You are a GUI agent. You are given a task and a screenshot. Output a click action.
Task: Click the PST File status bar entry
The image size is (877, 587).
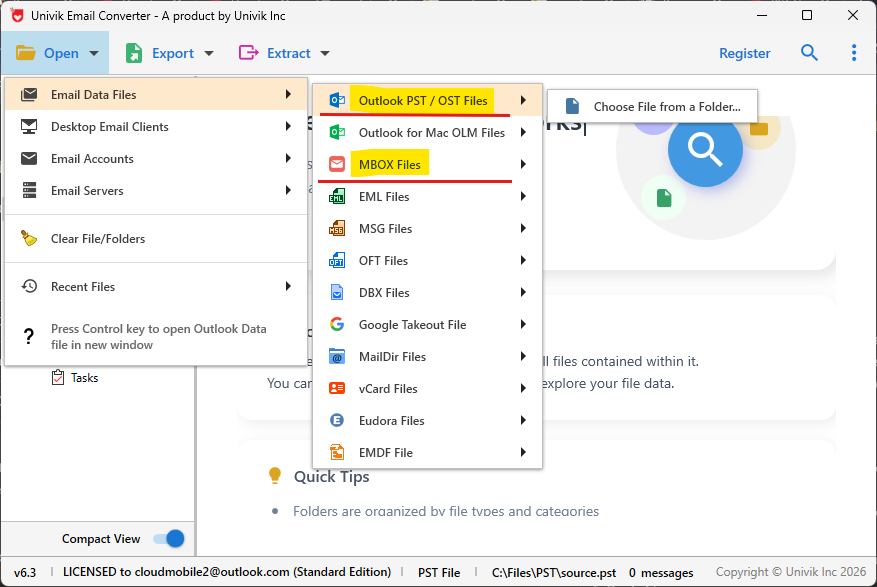(439, 572)
